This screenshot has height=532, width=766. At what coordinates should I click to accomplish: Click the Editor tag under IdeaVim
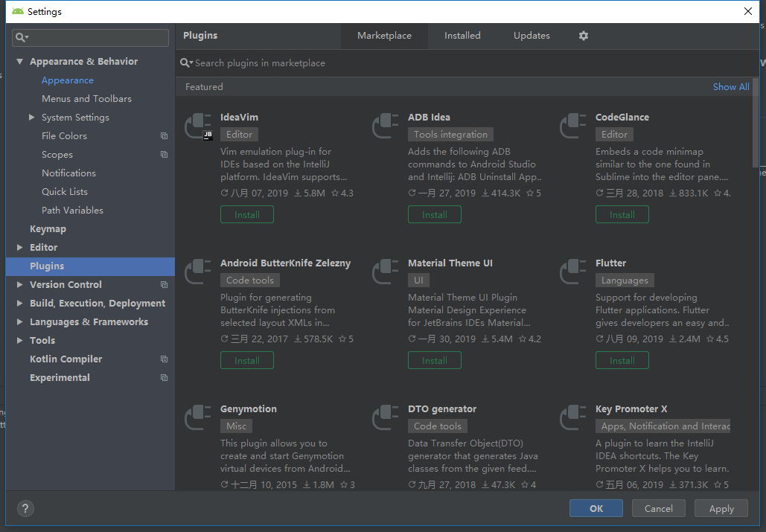pyautogui.click(x=240, y=134)
